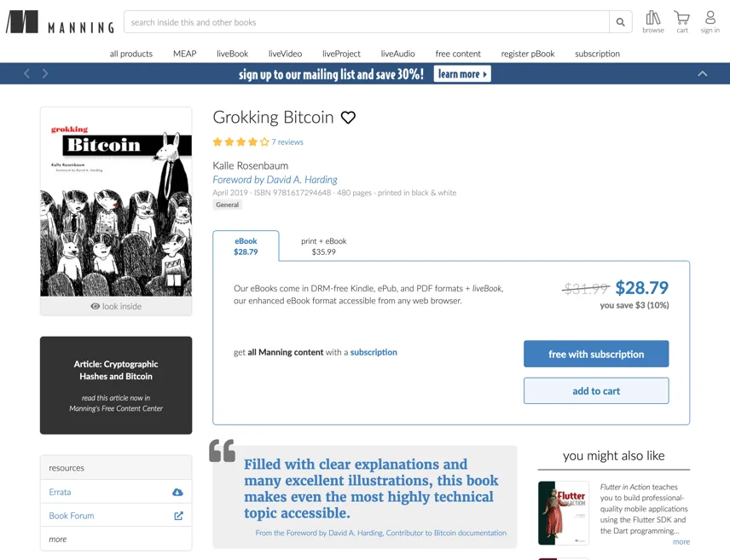Image resolution: width=730 pixels, height=560 pixels.
Task: Select the print + eBook tab
Action: click(x=323, y=246)
